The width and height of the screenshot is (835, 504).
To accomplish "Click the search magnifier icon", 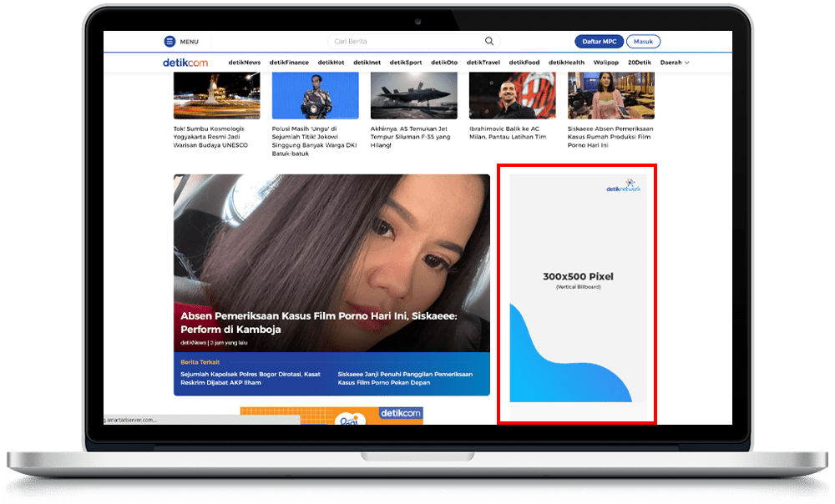I will tap(489, 41).
